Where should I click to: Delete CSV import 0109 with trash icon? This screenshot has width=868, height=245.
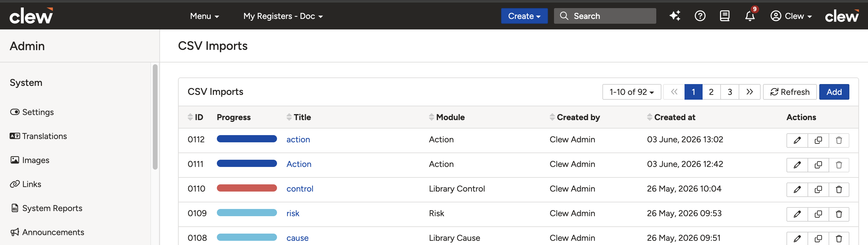pos(839,214)
